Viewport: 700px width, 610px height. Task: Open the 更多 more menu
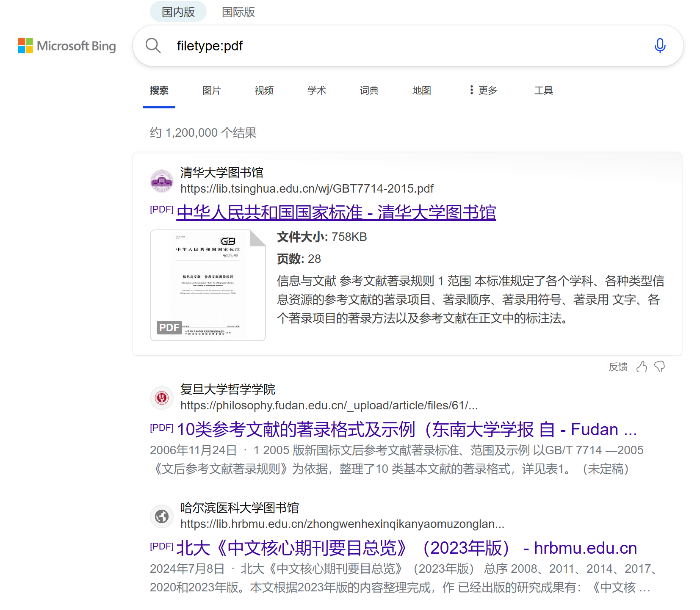point(483,90)
